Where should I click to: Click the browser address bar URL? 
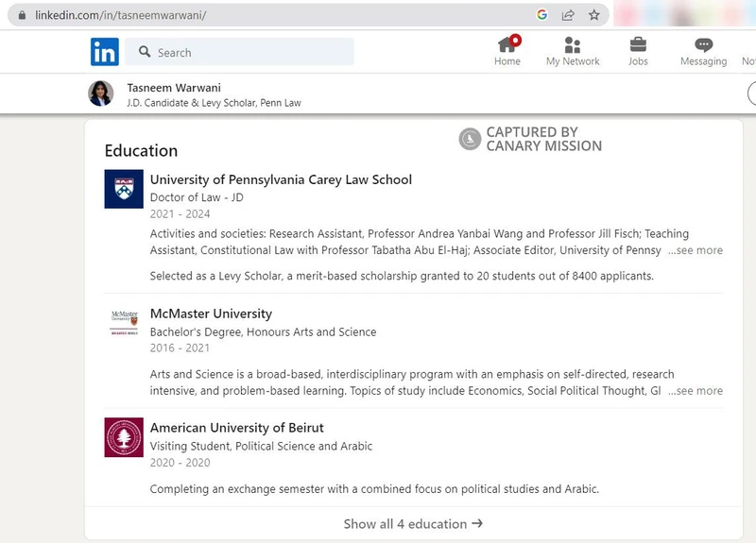tap(121, 15)
